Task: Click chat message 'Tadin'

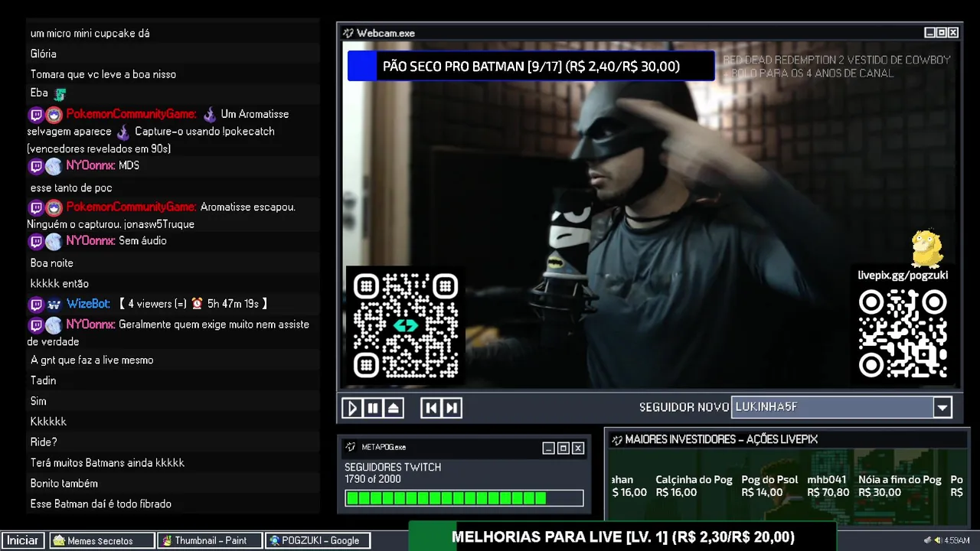Action: click(x=43, y=381)
